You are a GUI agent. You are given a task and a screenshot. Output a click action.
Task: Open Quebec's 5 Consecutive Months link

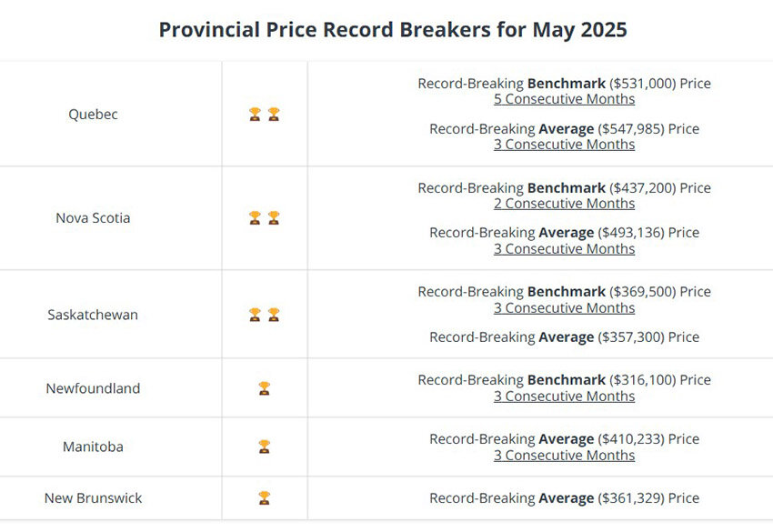(564, 99)
